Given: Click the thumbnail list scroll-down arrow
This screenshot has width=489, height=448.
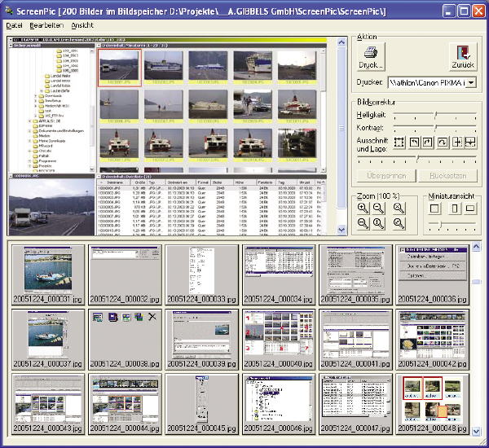Looking at the screenshot, I should pos(476,432).
